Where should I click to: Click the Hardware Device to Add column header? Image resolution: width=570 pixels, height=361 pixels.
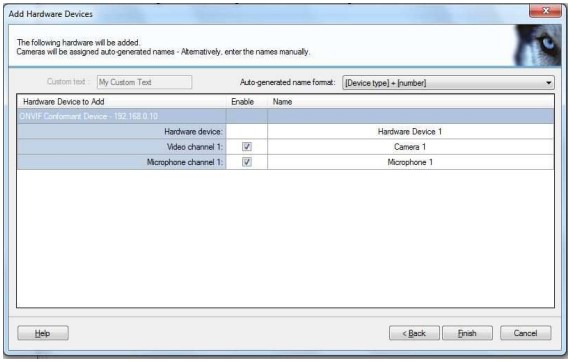[121, 101]
